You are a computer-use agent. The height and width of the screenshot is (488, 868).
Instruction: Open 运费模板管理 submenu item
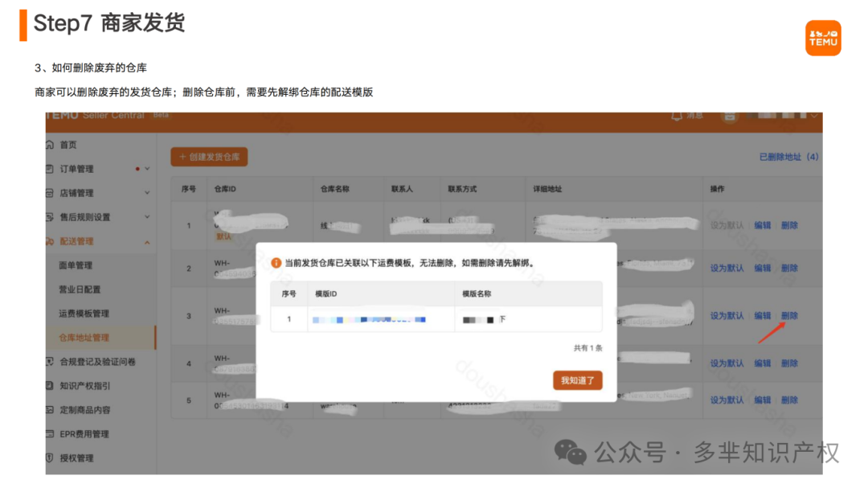(84, 314)
